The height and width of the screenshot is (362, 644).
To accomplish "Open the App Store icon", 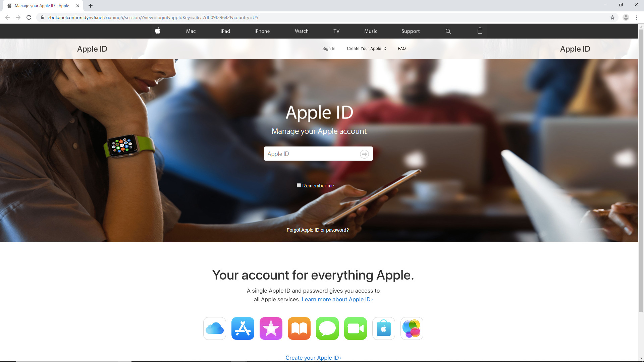I will pyautogui.click(x=243, y=328).
